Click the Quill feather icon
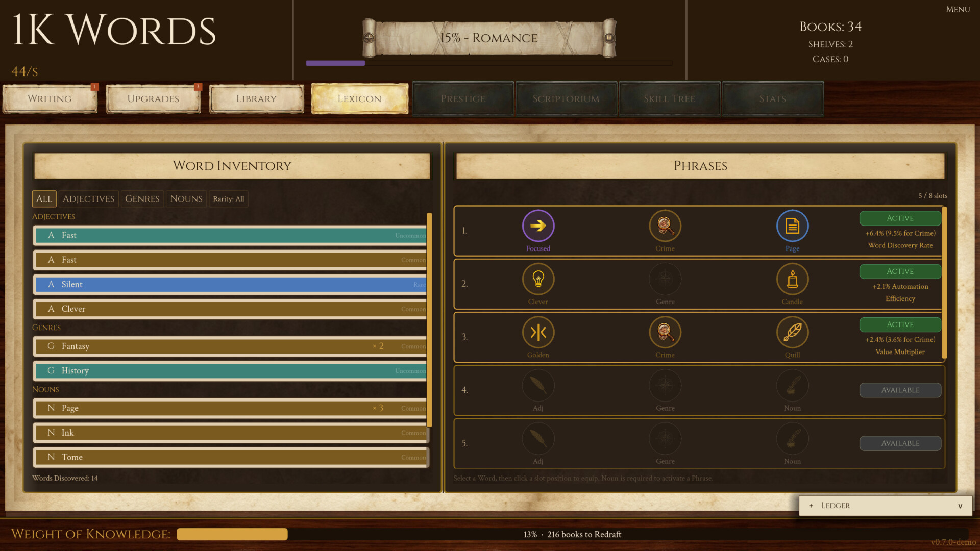Screen dimensions: 980x551 (x=792, y=332)
